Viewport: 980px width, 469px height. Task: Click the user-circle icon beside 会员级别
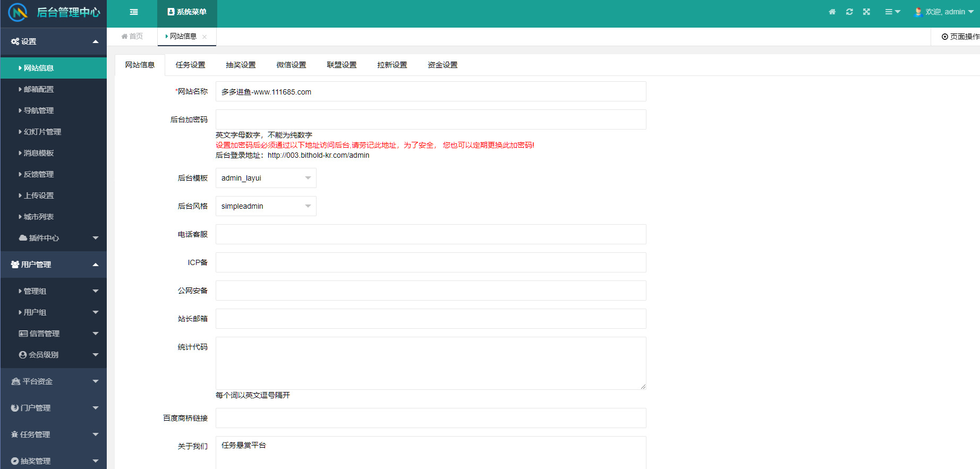[x=23, y=355]
